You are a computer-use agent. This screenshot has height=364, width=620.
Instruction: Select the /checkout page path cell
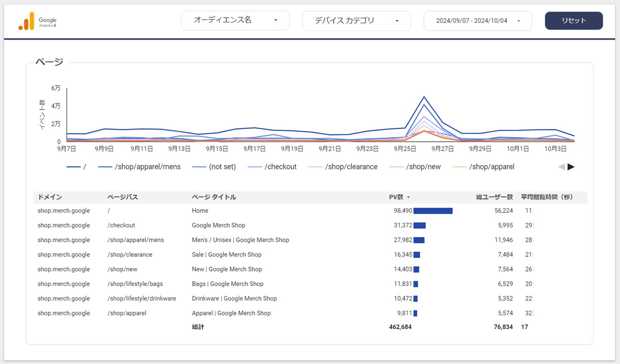click(121, 225)
